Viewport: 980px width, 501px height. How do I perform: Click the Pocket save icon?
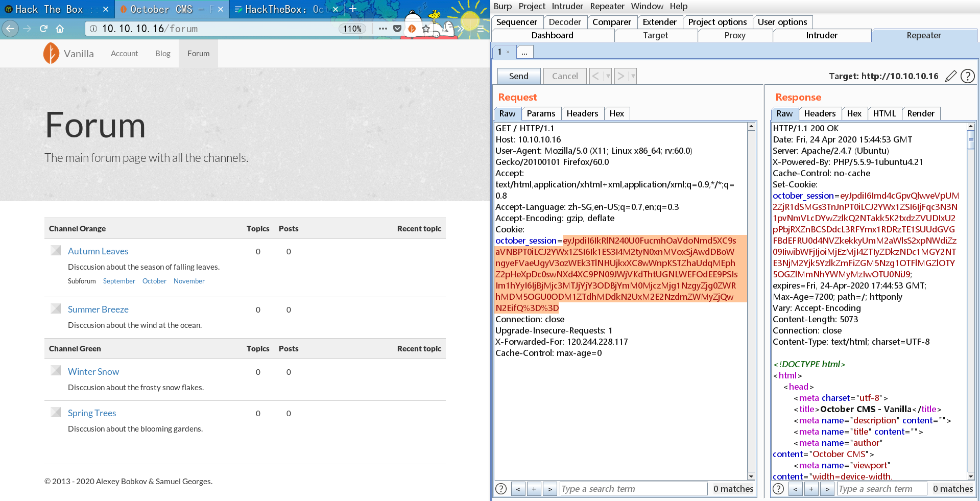(x=397, y=29)
